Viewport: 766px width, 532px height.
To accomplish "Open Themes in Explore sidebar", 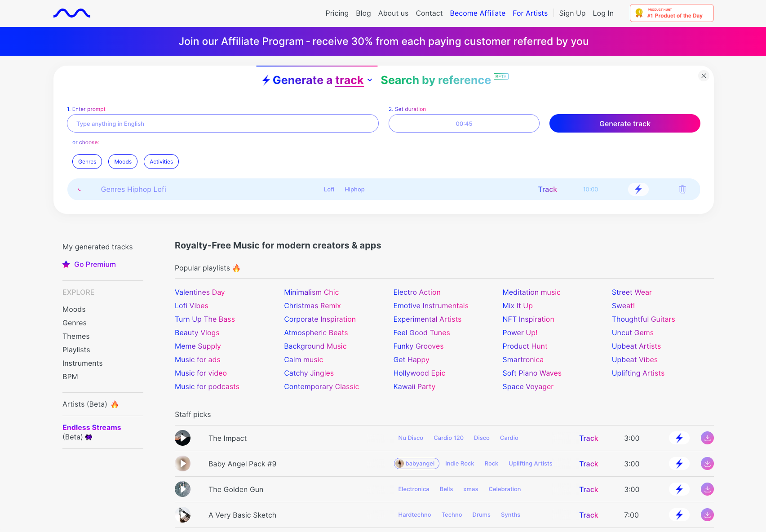I will pyautogui.click(x=76, y=336).
